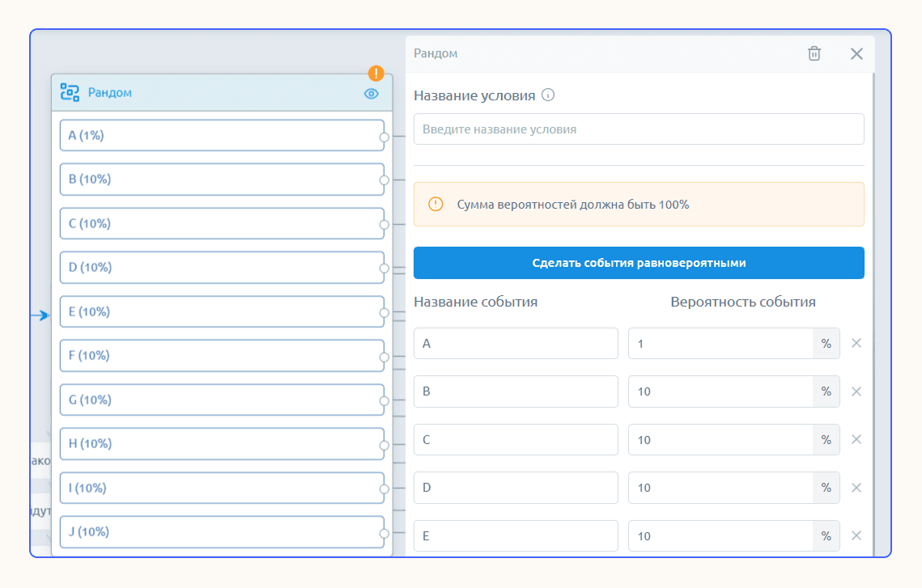922x588 pixels.
Task: Click the orange warning badge on Рандом node
Action: (x=376, y=74)
